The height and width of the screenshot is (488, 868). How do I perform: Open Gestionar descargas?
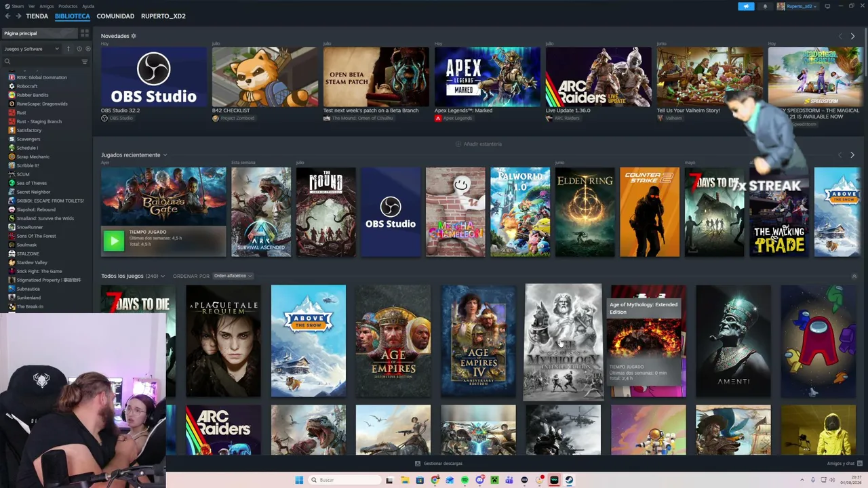[x=439, y=464]
